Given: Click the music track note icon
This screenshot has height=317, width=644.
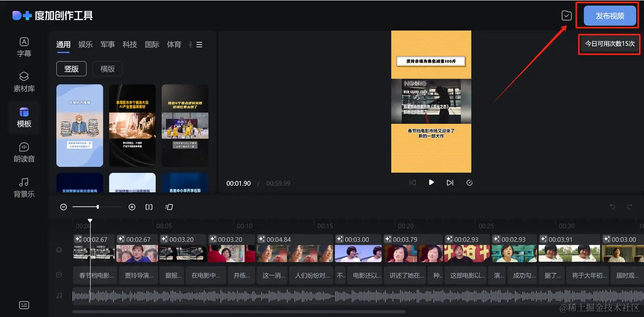Looking at the screenshot, I should coord(59,296).
